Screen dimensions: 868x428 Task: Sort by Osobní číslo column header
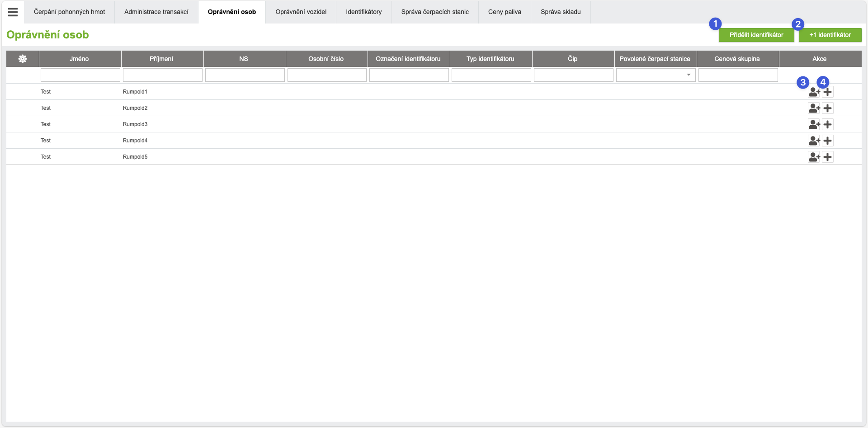point(327,59)
